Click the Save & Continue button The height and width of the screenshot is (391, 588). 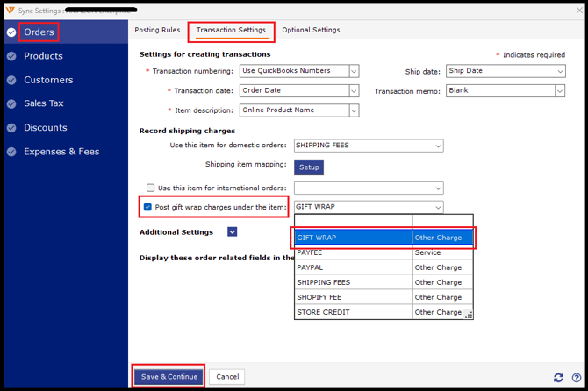point(169,377)
